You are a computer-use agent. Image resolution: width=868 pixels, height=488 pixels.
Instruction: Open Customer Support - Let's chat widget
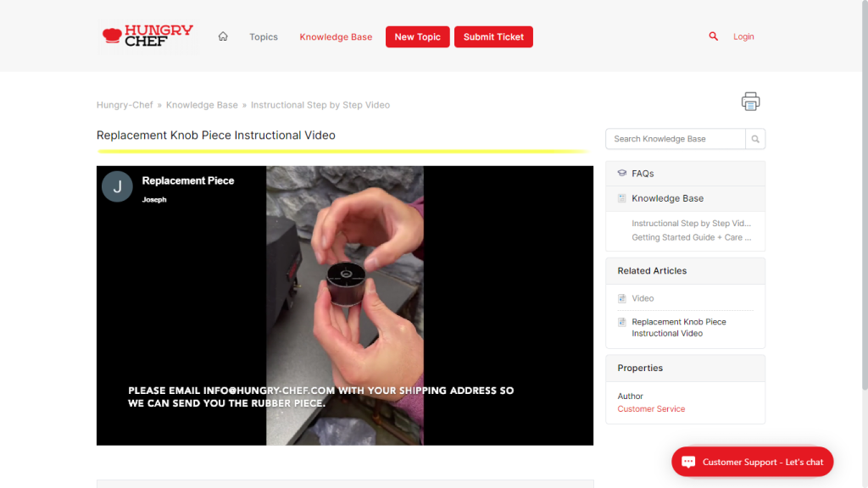coord(753,462)
